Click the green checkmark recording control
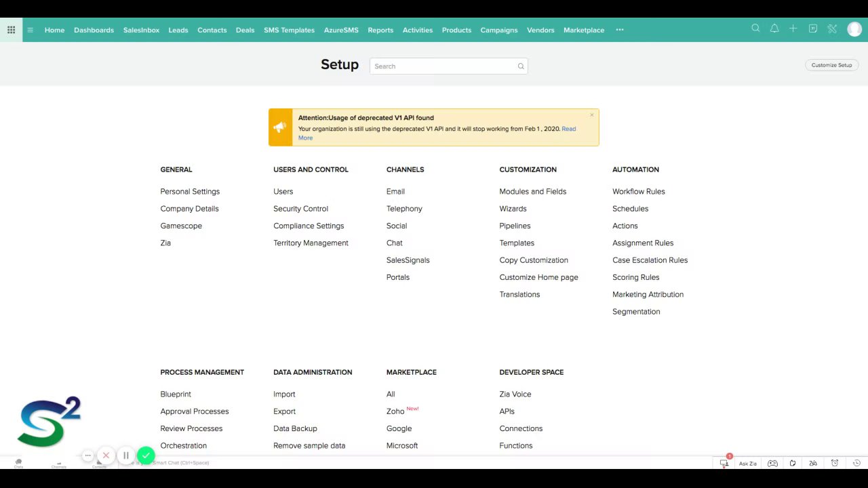The image size is (868, 488). point(146,455)
